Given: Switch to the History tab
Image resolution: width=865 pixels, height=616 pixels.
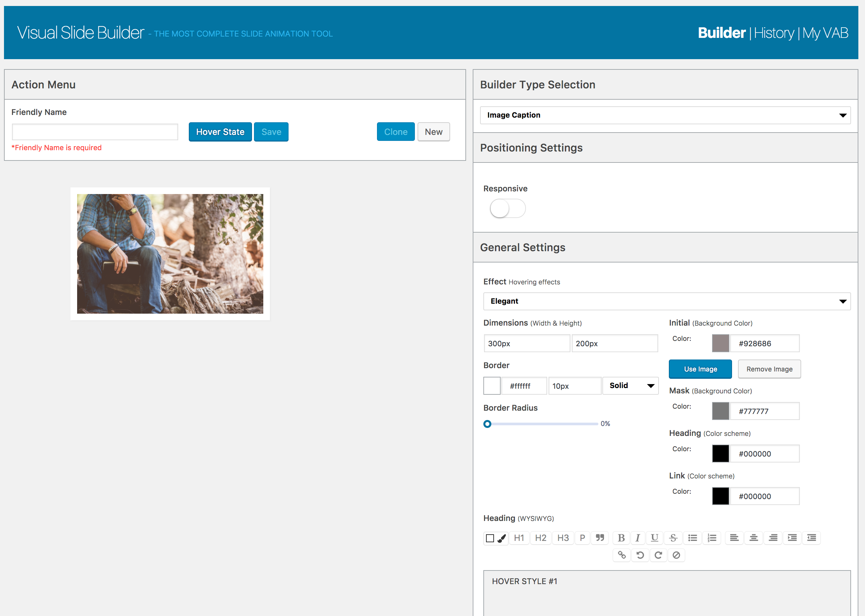Looking at the screenshot, I should point(774,33).
